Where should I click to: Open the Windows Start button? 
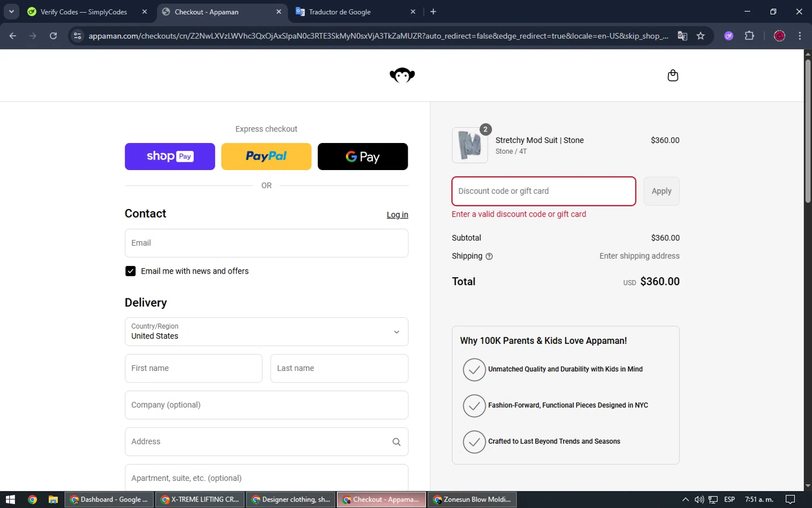[x=10, y=499]
